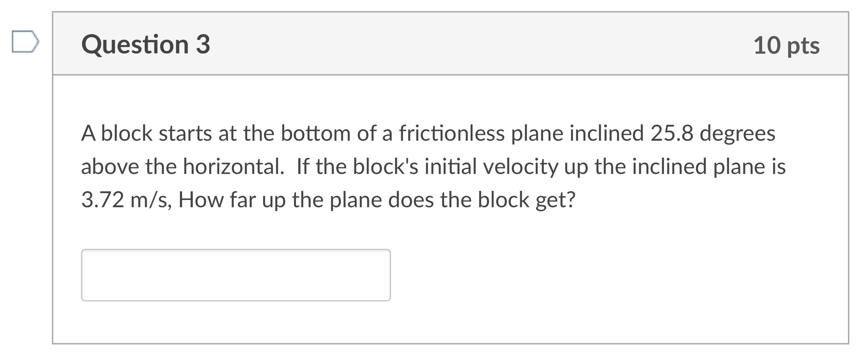Click the word horizontal in the question
The height and width of the screenshot is (359, 868).
232,167
